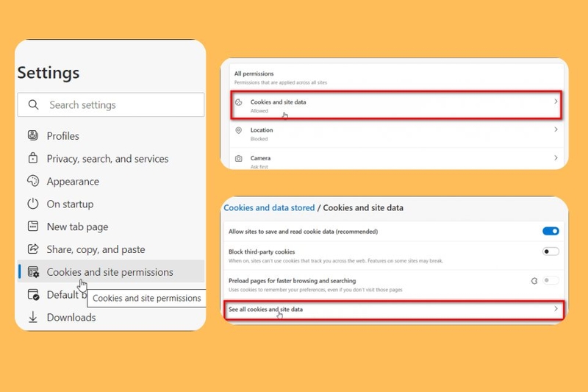The image size is (588, 392).
Task: Expand Cookies and site data chevron
Action: pyautogui.click(x=556, y=101)
